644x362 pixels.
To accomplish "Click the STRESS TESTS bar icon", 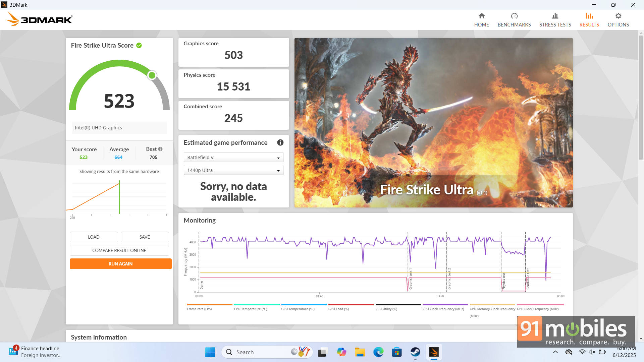I will coord(555,16).
